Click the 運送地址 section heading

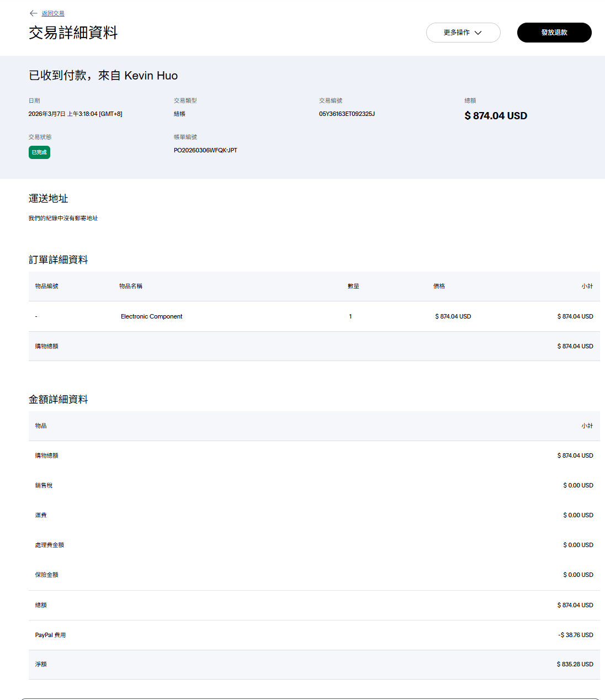click(49, 198)
